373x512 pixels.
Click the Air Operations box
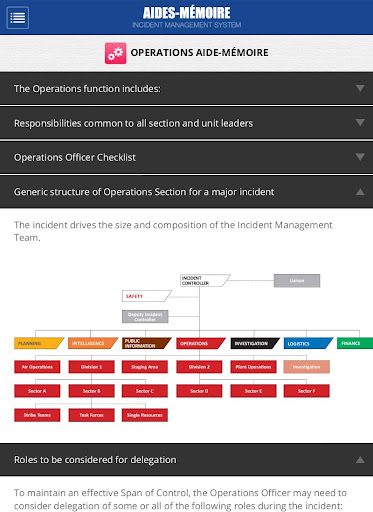[x=37, y=367]
